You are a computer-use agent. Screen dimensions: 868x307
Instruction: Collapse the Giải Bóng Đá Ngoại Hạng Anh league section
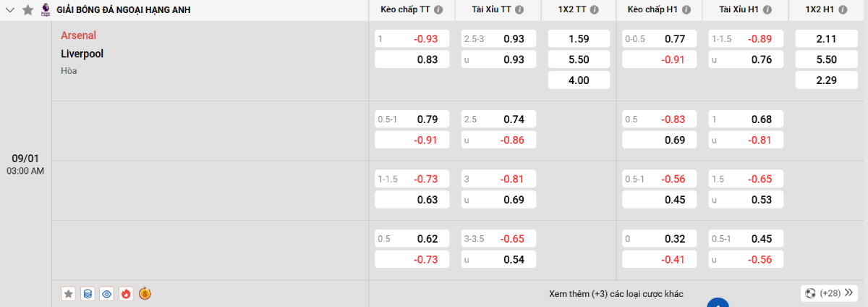10,10
